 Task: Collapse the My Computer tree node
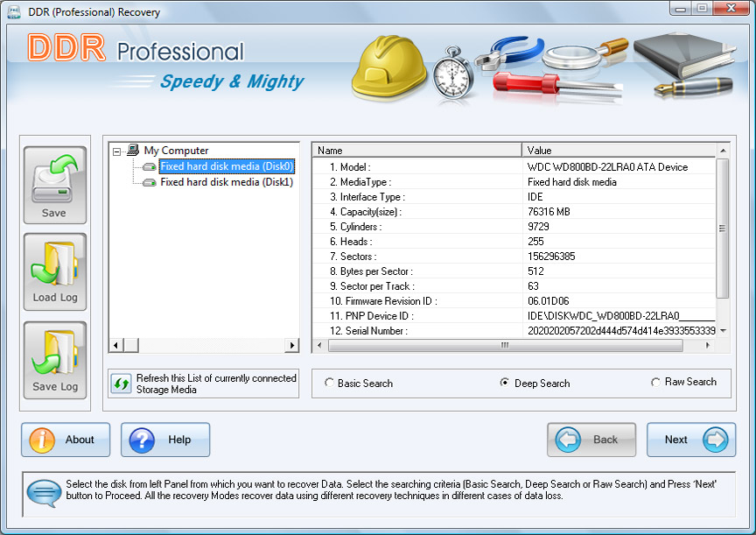point(116,152)
